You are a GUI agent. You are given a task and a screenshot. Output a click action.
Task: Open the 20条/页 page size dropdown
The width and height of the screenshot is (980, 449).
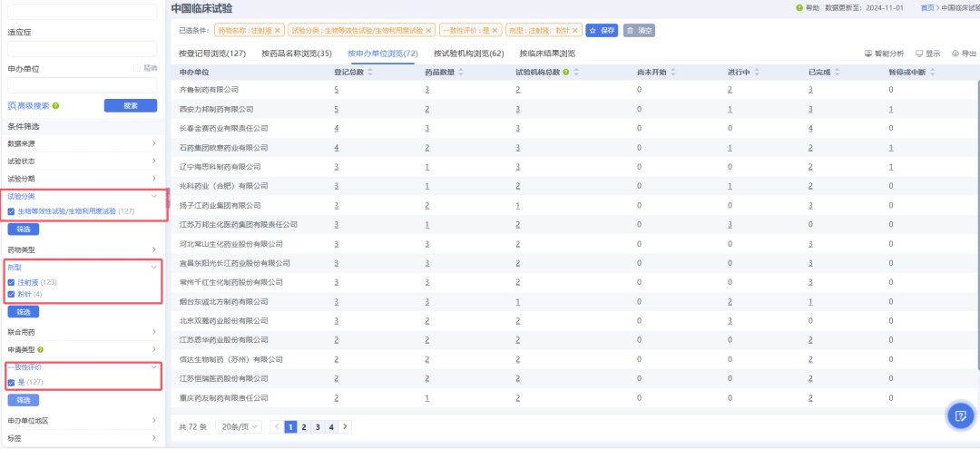click(x=239, y=426)
